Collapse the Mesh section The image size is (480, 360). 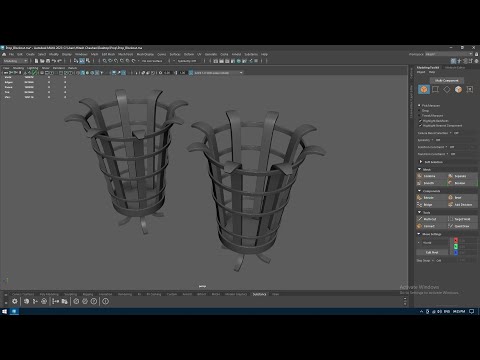click(x=419, y=169)
